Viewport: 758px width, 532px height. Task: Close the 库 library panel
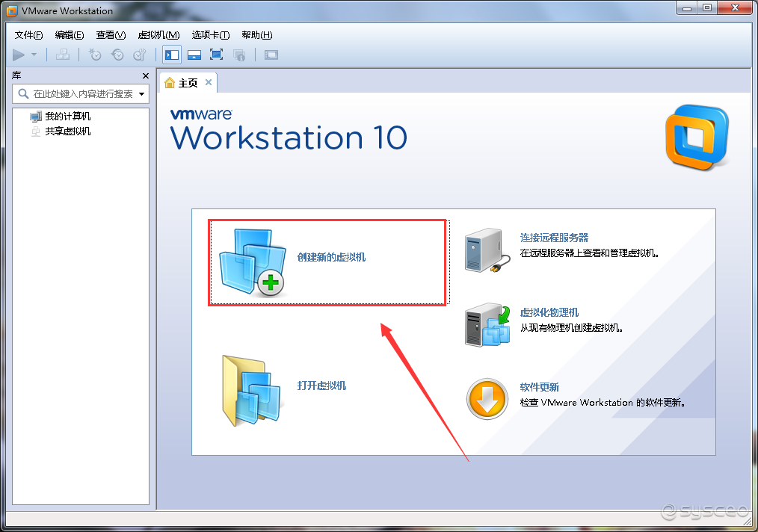coord(146,76)
